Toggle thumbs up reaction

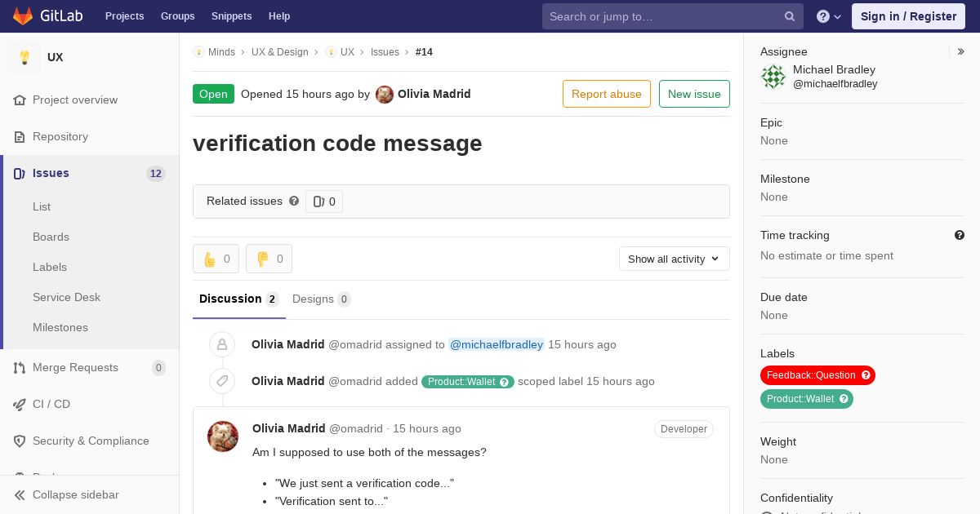[216, 259]
